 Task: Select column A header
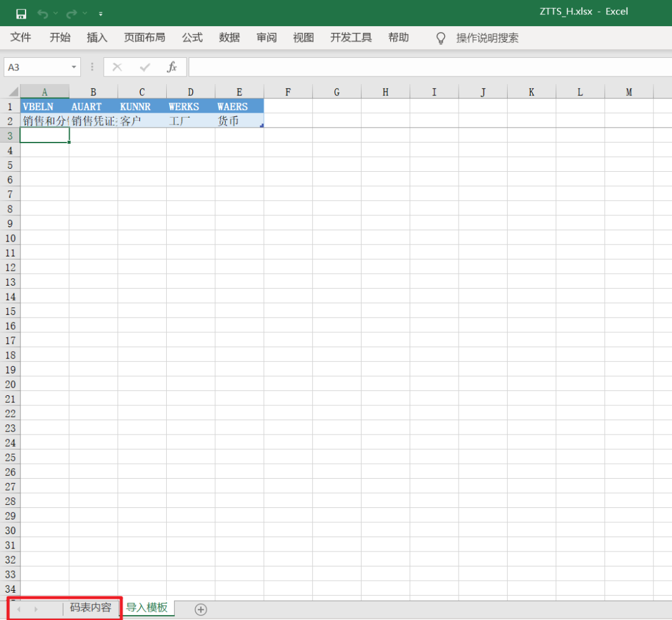point(45,92)
